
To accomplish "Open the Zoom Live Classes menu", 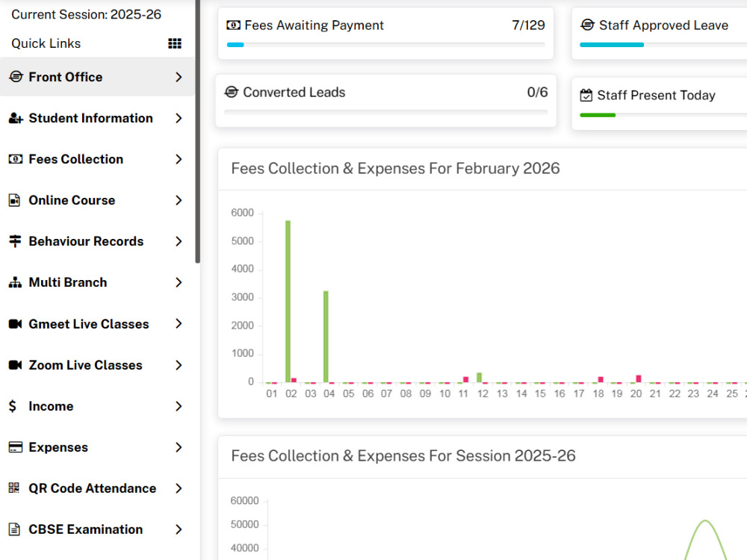I will pos(96,365).
